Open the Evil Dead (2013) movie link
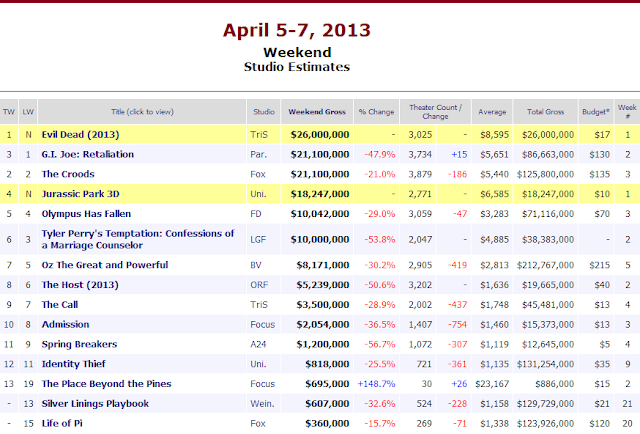Viewport: 640px width, 434px height. click(80, 135)
